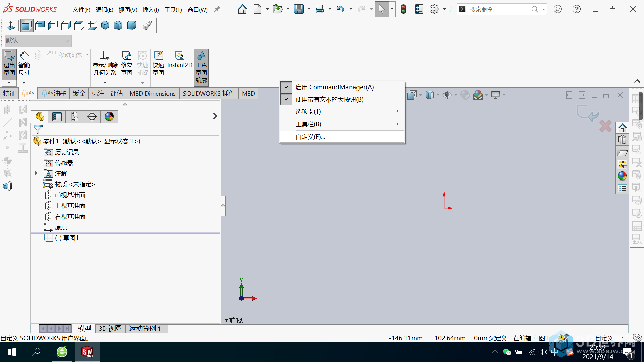Click the Repair Sketch (修复草图) tool
Viewport: 644px width, 362px height.
[x=127, y=64]
